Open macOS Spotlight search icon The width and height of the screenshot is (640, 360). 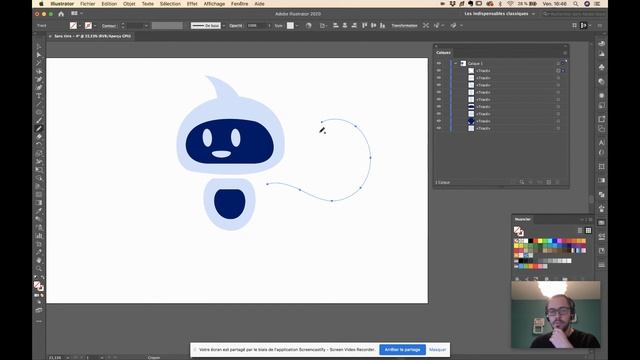576,4
